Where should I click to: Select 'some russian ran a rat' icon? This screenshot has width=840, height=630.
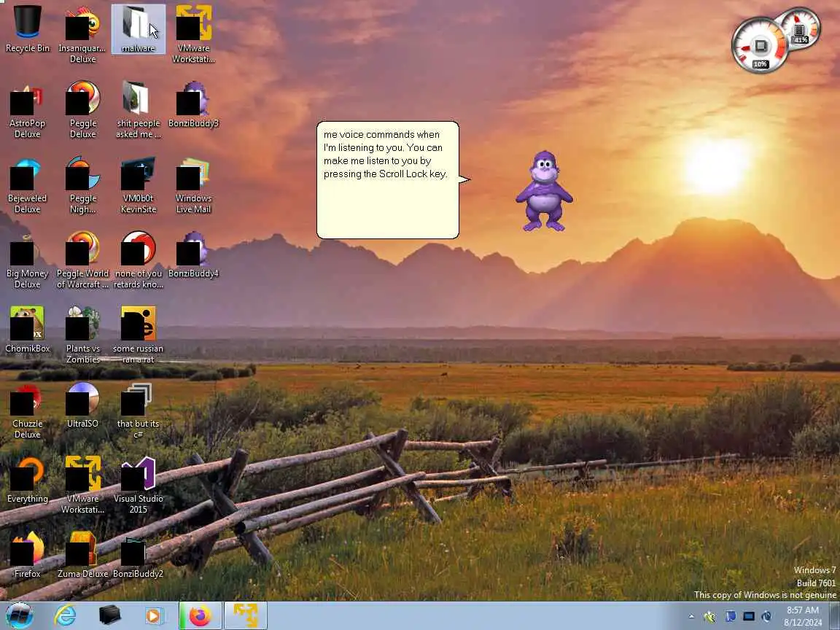(x=139, y=335)
